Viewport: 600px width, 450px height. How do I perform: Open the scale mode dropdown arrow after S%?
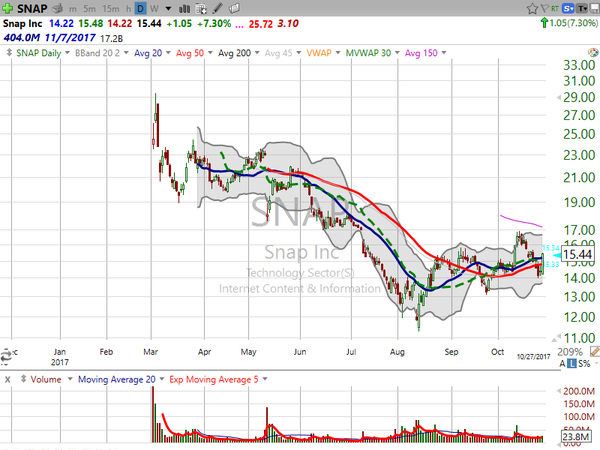596,364
